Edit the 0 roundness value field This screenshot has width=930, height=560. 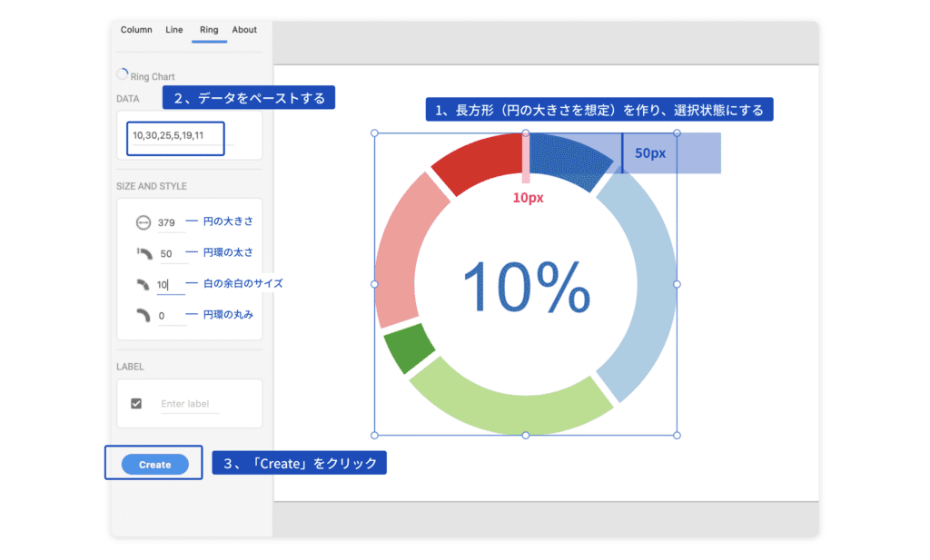pyautogui.click(x=164, y=316)
